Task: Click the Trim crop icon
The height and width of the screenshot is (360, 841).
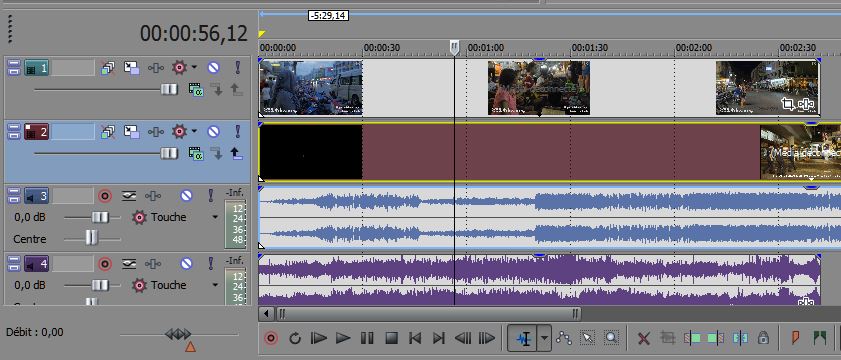Action: (668, 337)
